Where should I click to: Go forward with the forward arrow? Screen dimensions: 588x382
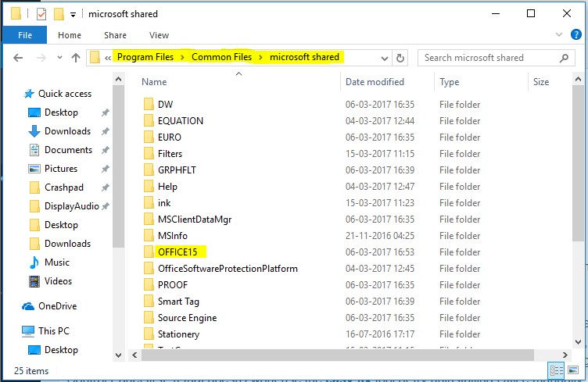pos(41,58)
